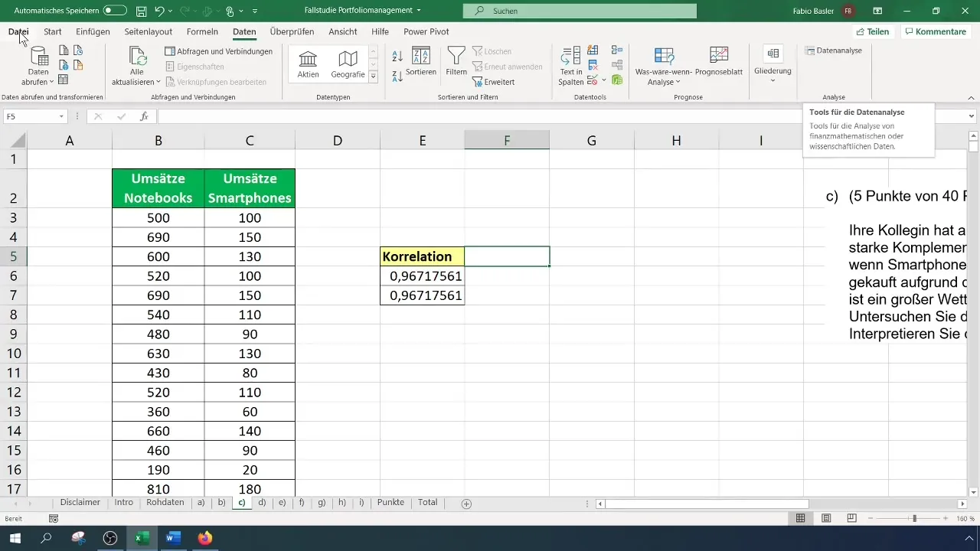The width and height of the screenshot is (980, 551).
Task: Select the Geografie data type
Action: point(348,65)
